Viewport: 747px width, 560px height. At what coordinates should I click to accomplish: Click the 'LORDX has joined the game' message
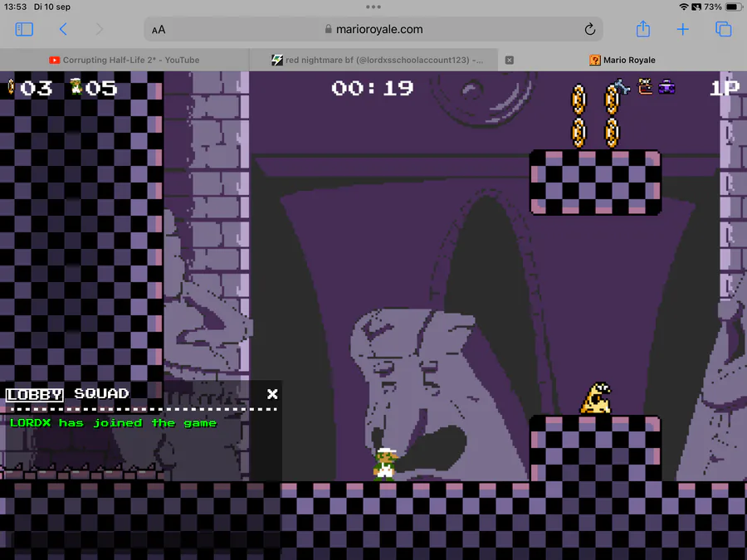coord(114,423)
